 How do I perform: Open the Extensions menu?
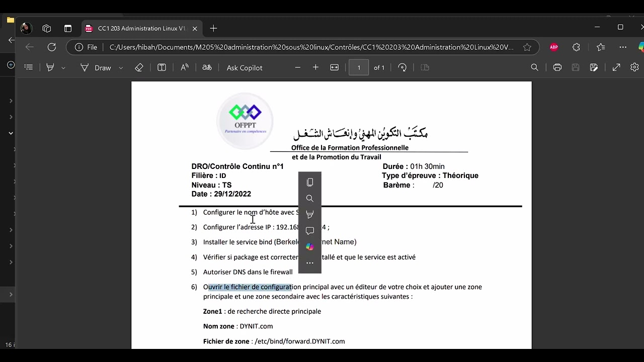[576, 47]
